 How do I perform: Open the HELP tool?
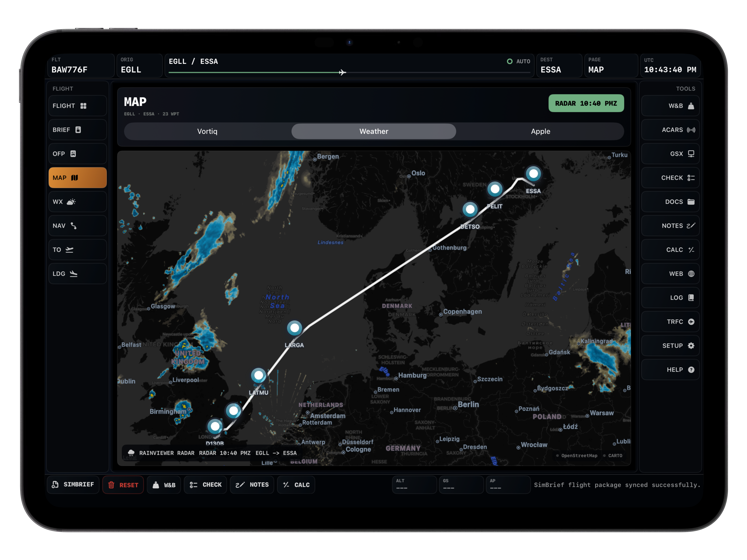point(670,370)
